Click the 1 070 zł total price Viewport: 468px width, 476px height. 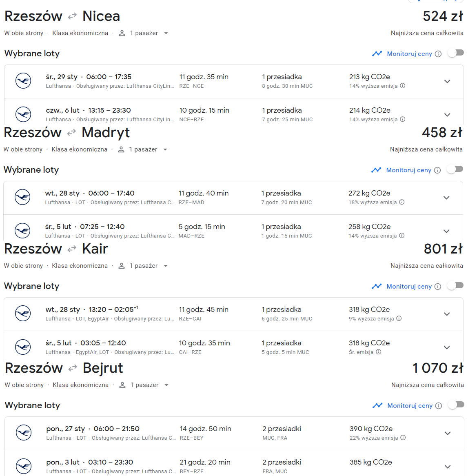click(438, 368)
